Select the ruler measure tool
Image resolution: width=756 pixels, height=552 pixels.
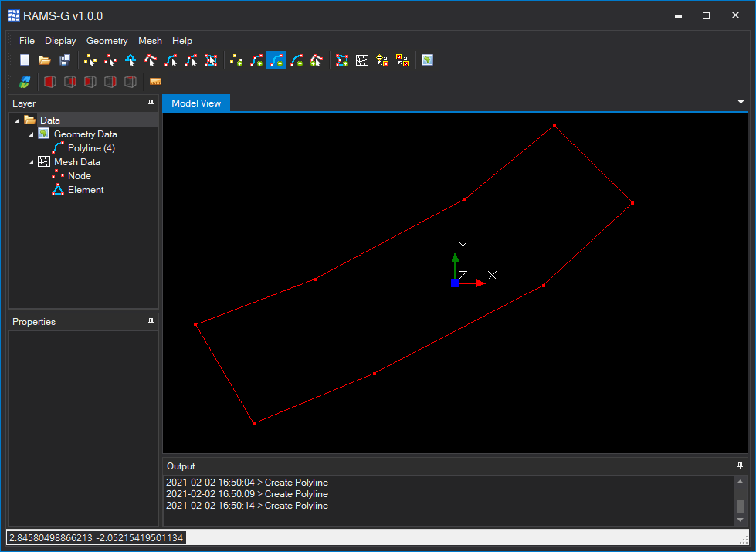[155, 82]
